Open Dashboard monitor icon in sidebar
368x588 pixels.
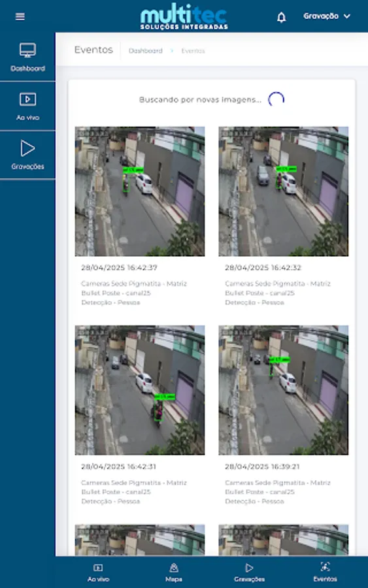click(27, 50)
